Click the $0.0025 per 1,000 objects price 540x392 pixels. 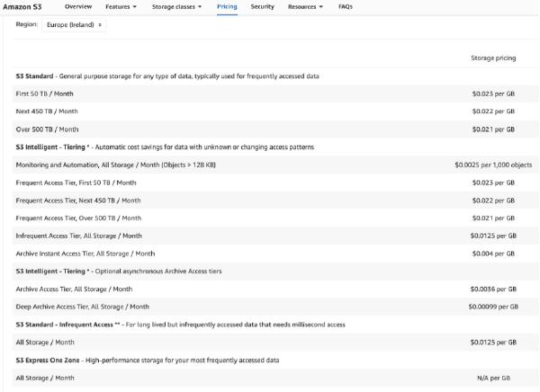point(493,165)
